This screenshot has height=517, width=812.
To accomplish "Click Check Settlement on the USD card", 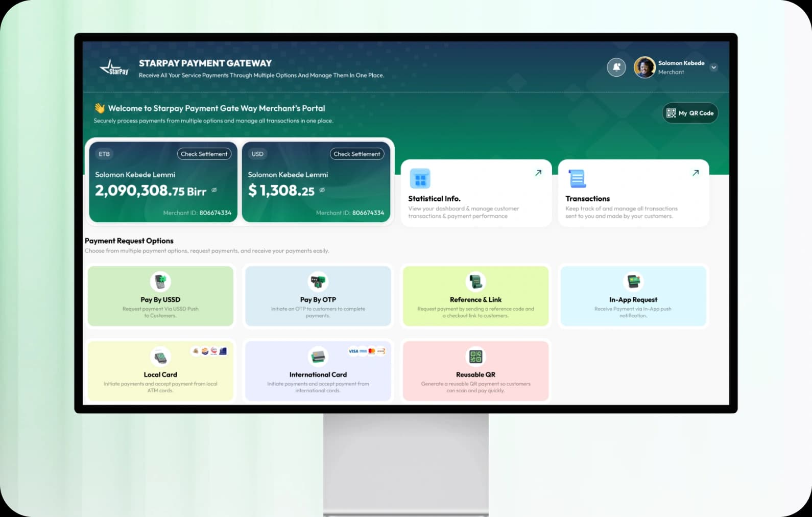I will pos(357,154).
